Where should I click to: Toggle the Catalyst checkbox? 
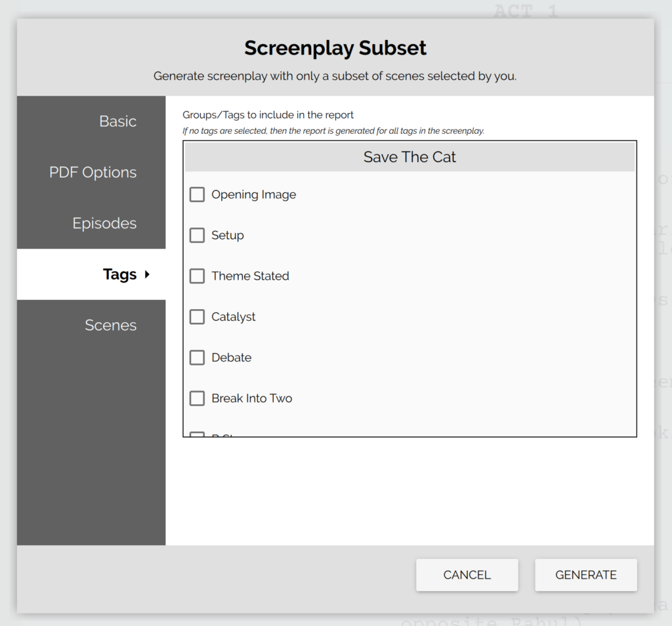click(197, 317)
